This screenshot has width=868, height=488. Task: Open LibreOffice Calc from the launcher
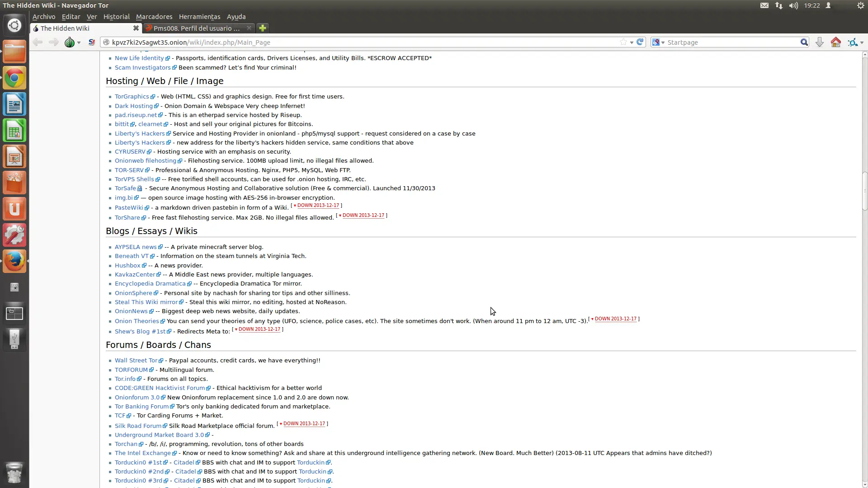[14, 131]
